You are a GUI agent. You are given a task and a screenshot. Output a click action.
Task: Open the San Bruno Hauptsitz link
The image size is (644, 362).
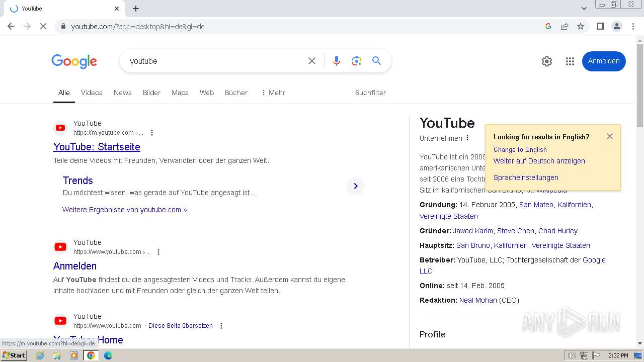[x=473, y=245]
